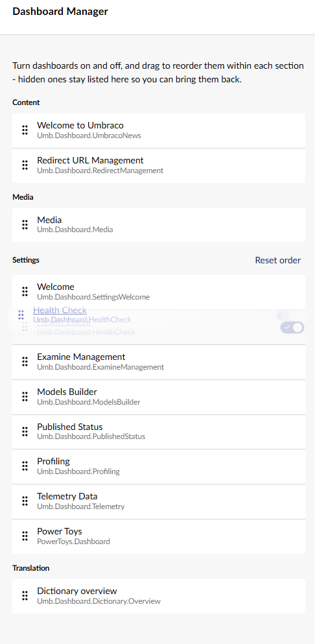
Task: Click the Published Status drag handle
Action: 25,431
